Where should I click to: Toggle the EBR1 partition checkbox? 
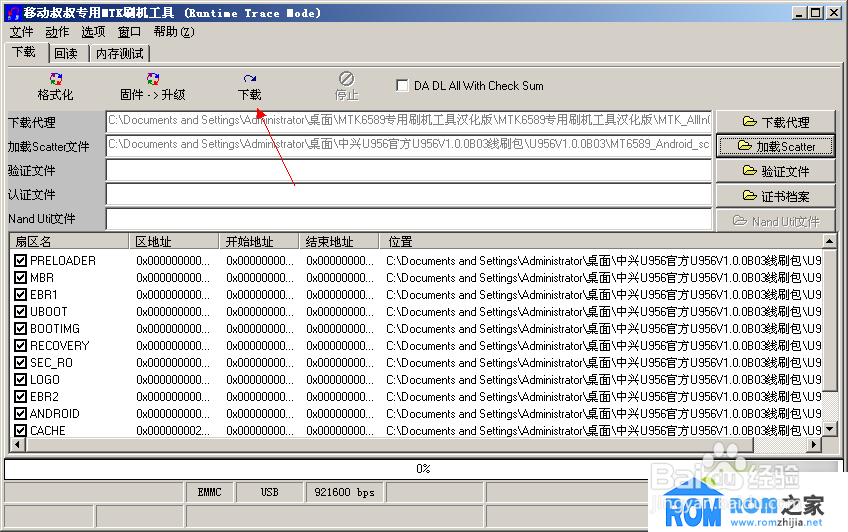(21, 295)
